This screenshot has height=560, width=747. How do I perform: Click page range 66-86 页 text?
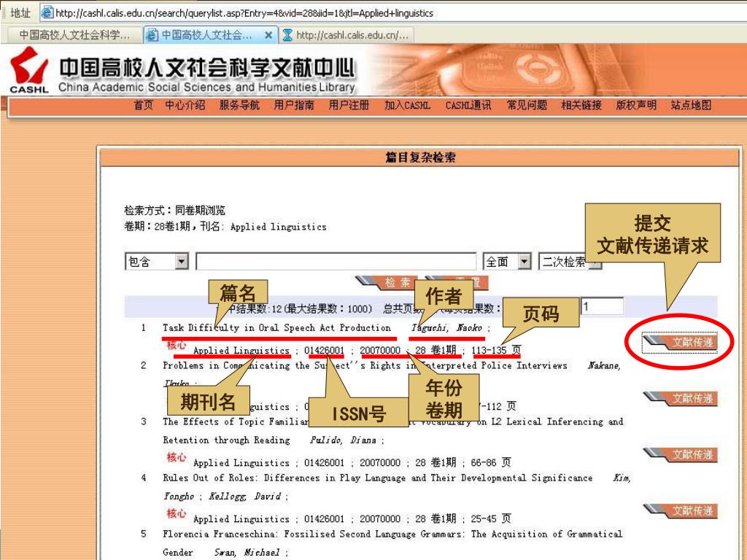(x=491, y=462)
